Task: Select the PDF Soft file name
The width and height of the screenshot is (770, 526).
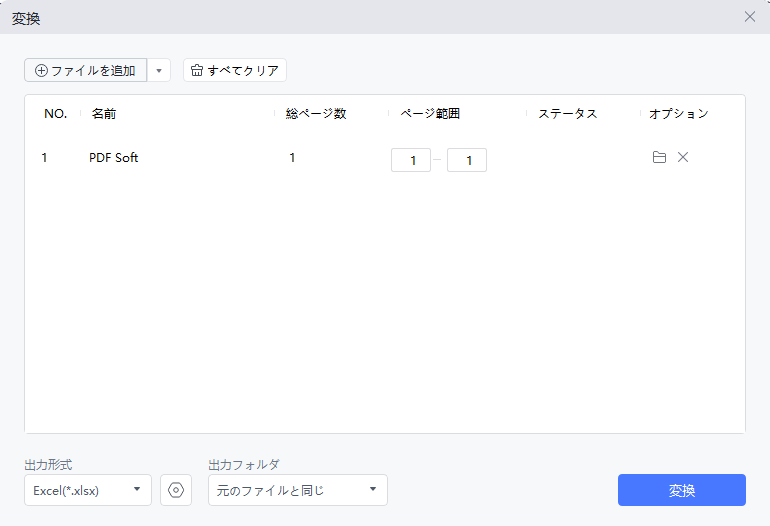Action: pos(113,158)
